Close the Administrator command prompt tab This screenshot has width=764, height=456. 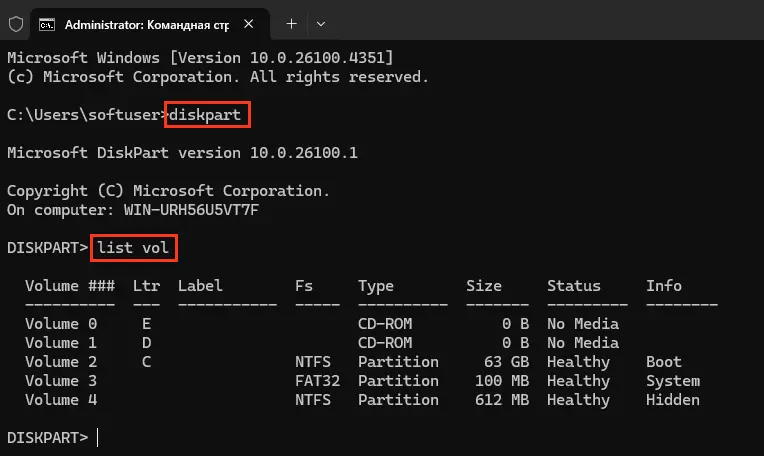coord(248,23)
